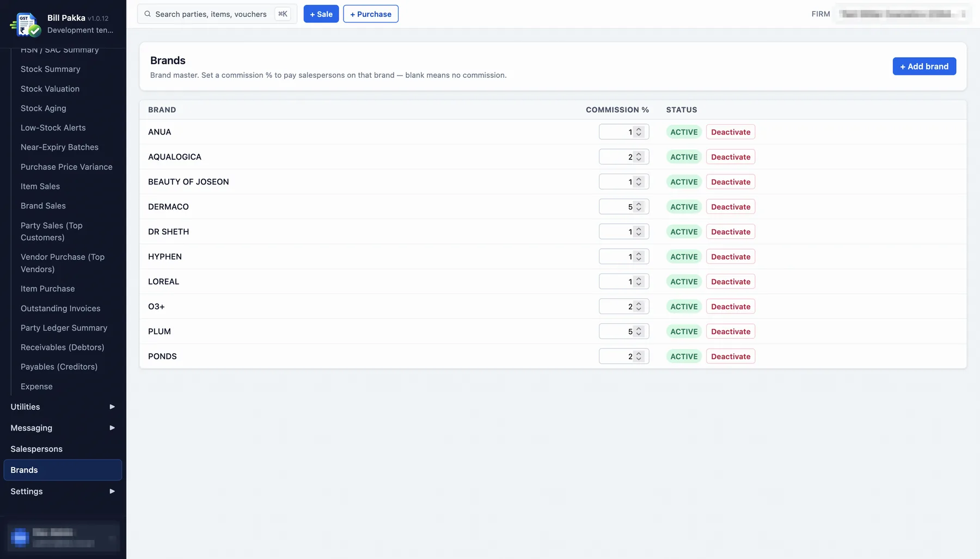Expand the Utilities section arrow

pyautogui.click(x=112, y=407)
